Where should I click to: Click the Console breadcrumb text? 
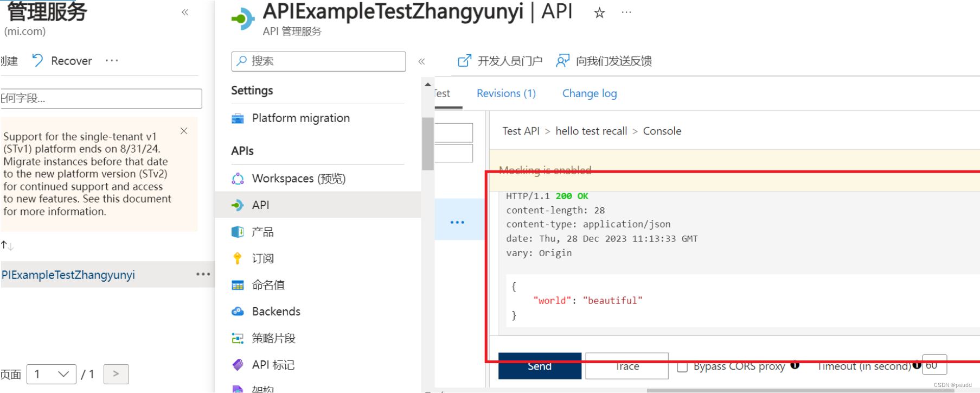(662, 131)
